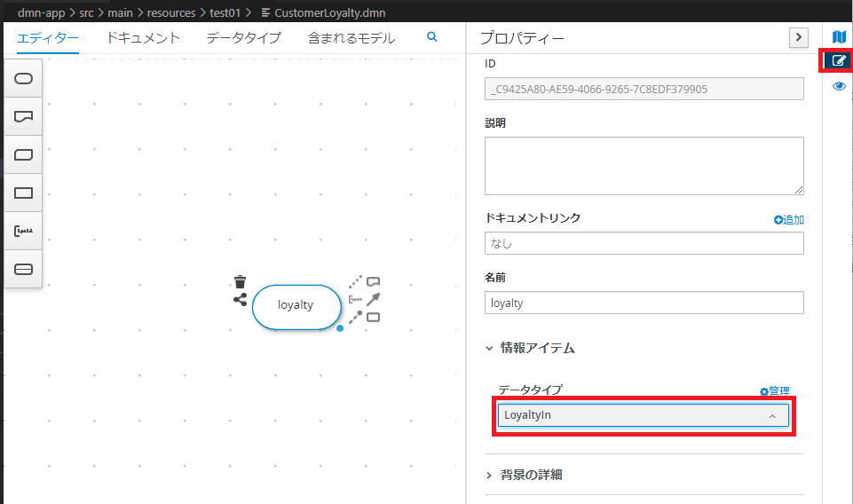The width and height of the screenshot is (853, 504).
Task: Collapse the プロパティー panel with chevron button
Action: tap(799, 37)
